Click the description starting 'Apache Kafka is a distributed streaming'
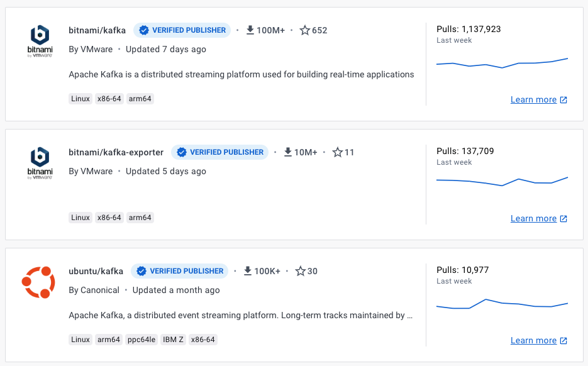The height and width of the screenshot is (366, 588). (241, 75)
